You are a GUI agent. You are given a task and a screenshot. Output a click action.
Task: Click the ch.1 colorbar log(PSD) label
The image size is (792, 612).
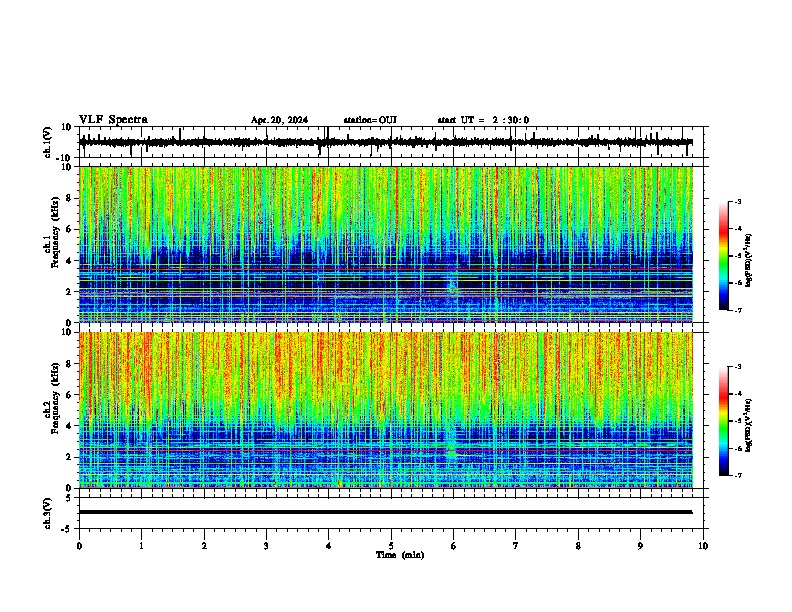tap(749, 260)
